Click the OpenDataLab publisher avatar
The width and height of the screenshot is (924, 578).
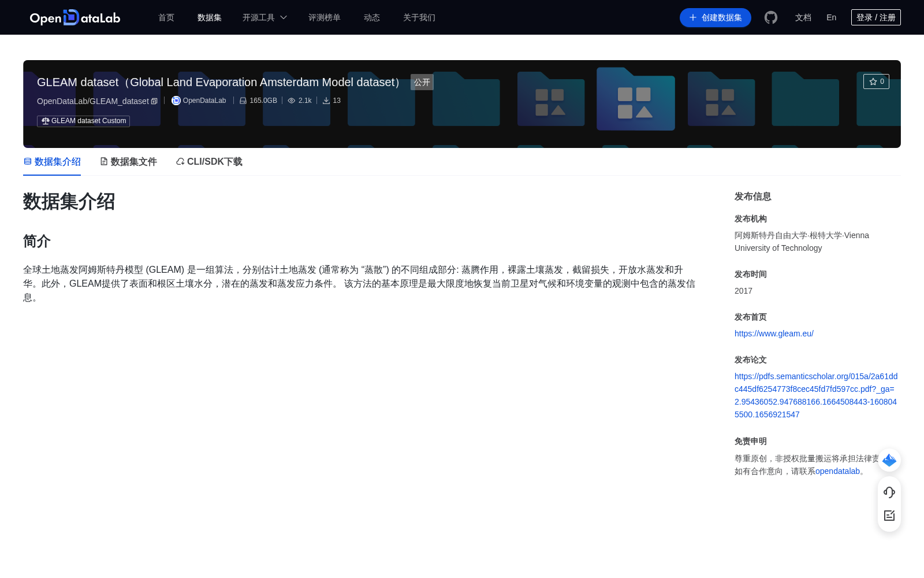click(176, 101)
